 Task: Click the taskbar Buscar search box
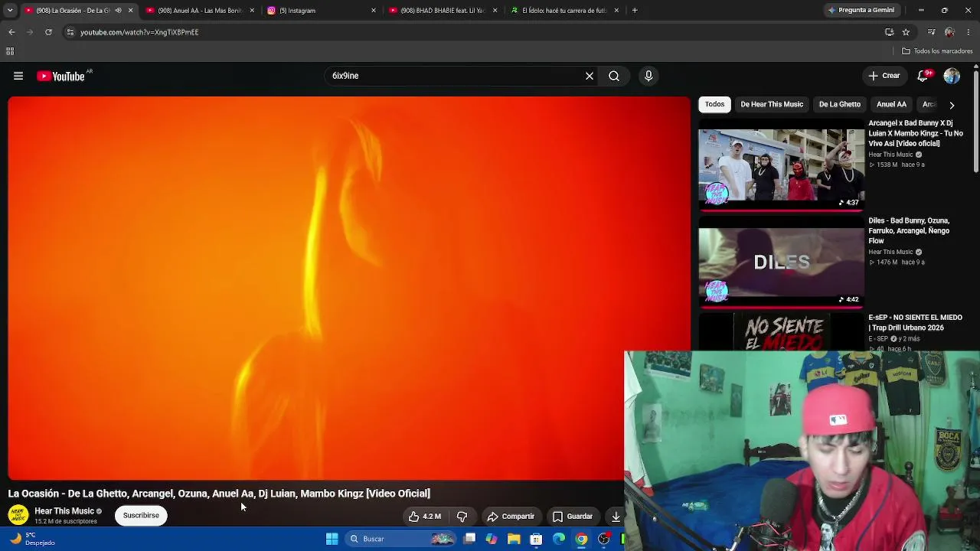tap(401, 539)
